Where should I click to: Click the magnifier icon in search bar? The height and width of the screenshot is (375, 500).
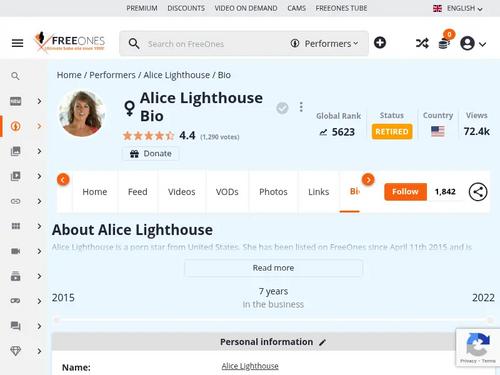[x=134, y=44]
